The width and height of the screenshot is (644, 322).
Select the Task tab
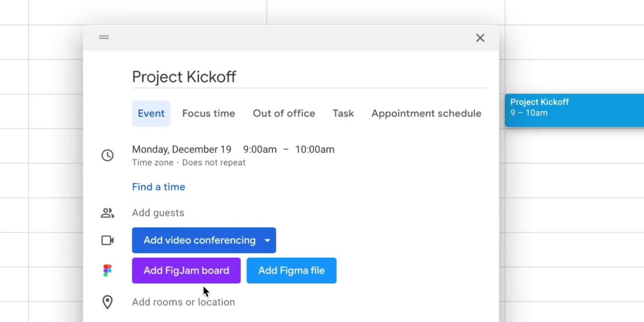[x=343, y=113]
